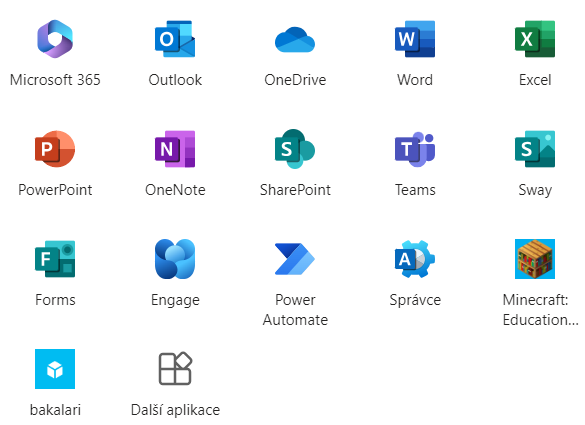Select the OneDrive label text
The height and width of the screenshot is (425, 585).
[x=295, y=80]
